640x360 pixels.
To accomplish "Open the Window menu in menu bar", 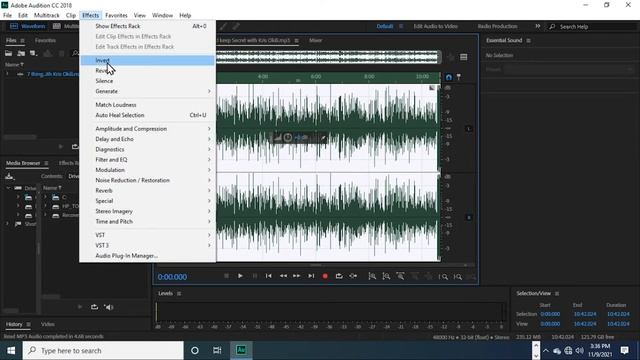I will [x=162, y=15].
